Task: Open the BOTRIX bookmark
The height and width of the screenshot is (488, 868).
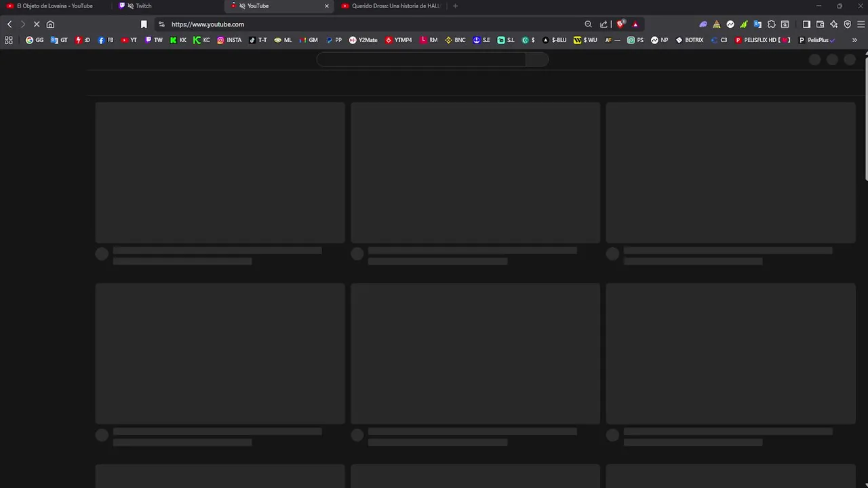Action: [x=690, y=40]
